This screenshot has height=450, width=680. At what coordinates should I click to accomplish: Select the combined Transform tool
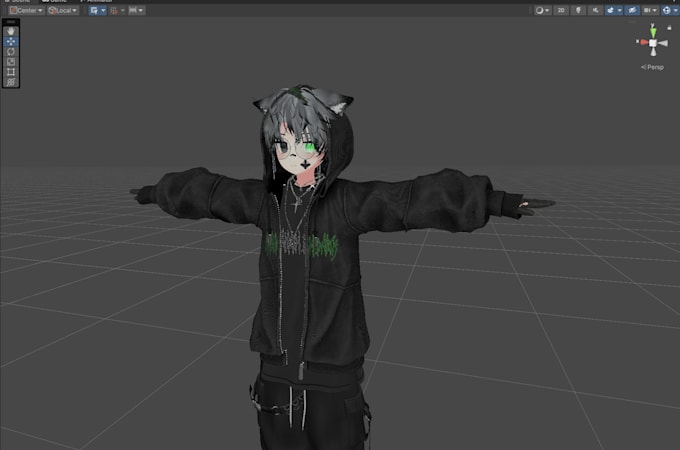pos(11,82)
